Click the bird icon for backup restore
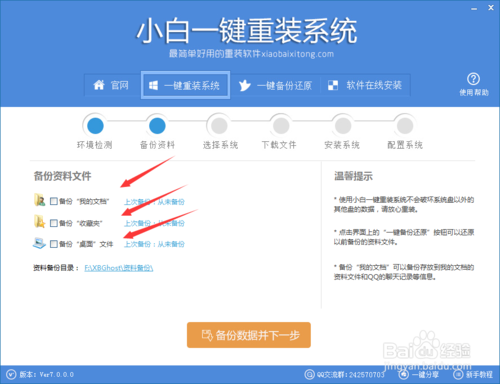The height and width of the screenshot is (384, 500). pyautogui.click(x=244, y=85)
